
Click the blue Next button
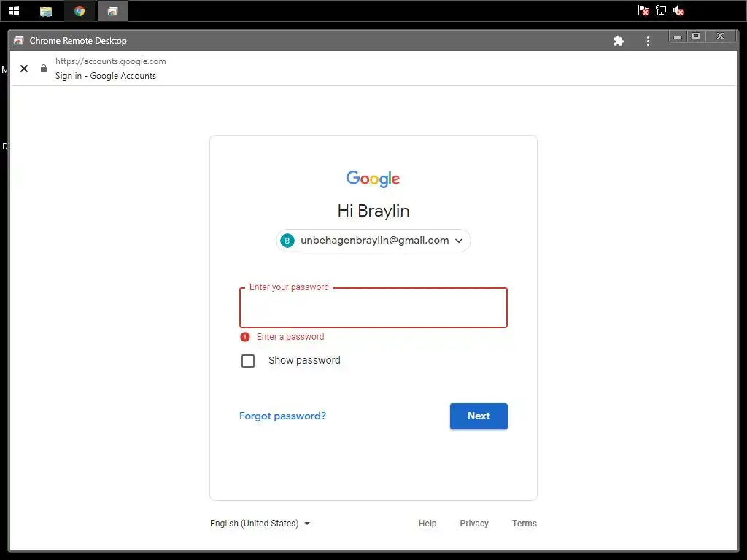pos(479,416)
